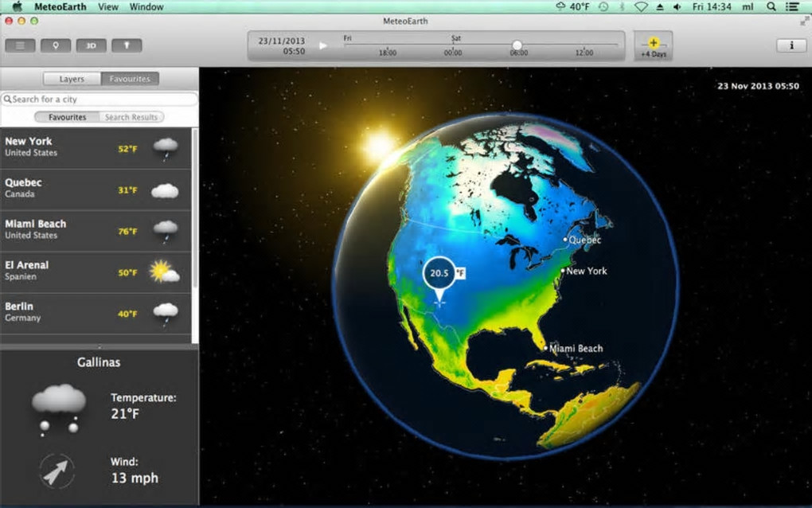Click the Gallinas snow cloud icon
The width and height of the screenshot is (812, 508).
pyautogui.click(x=59, y=409)
